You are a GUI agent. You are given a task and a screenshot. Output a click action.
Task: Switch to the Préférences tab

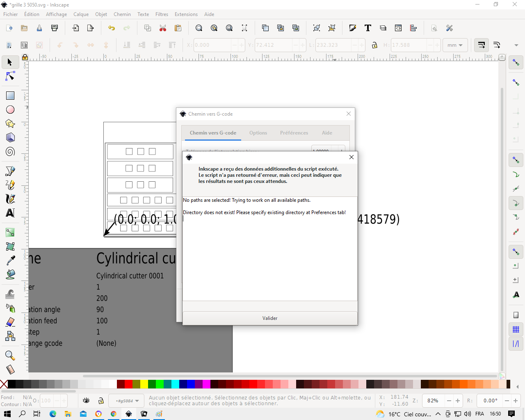click(x=294, y=133)
